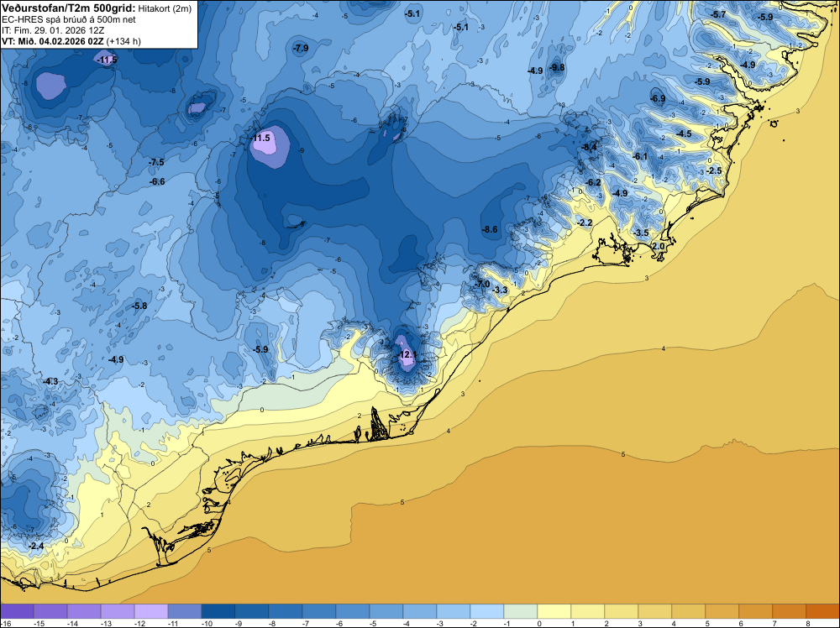Click the legend swatch between -1 and 0
The height and width of the screenshot is (628, 840).
pos(520,611)
